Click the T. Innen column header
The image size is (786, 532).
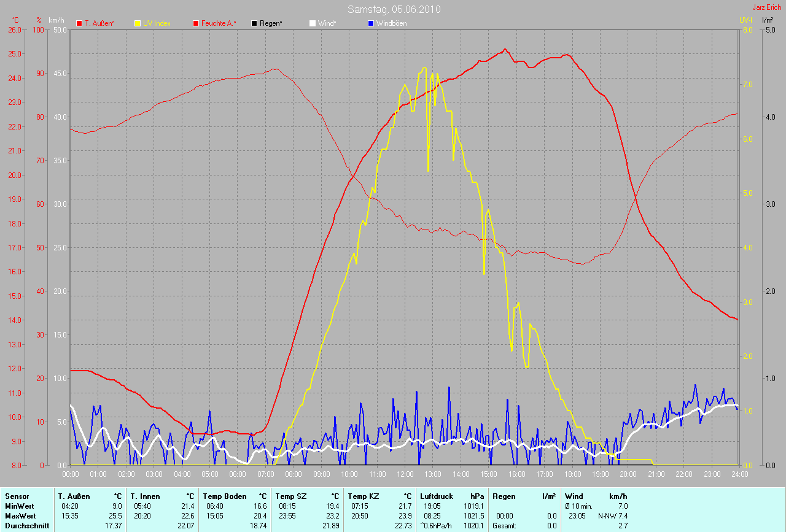145,496
